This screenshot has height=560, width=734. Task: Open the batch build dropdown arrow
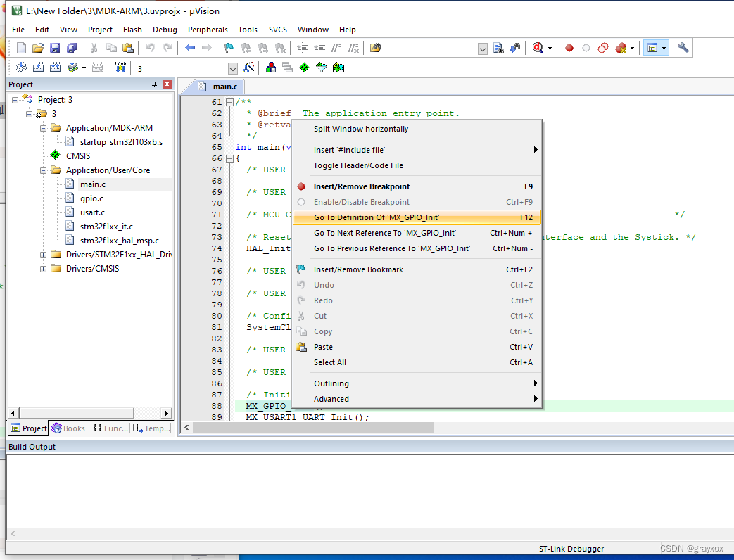point(84,68)
